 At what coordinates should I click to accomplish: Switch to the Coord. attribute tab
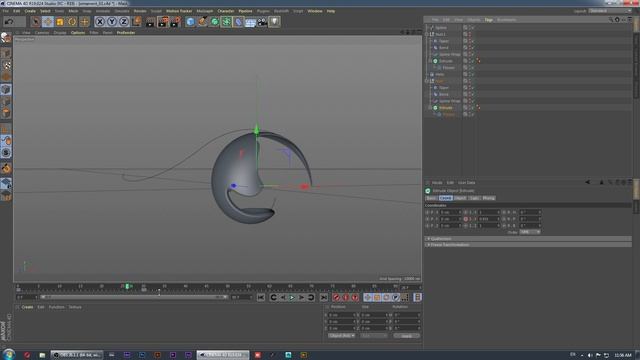tap(445, 198)
